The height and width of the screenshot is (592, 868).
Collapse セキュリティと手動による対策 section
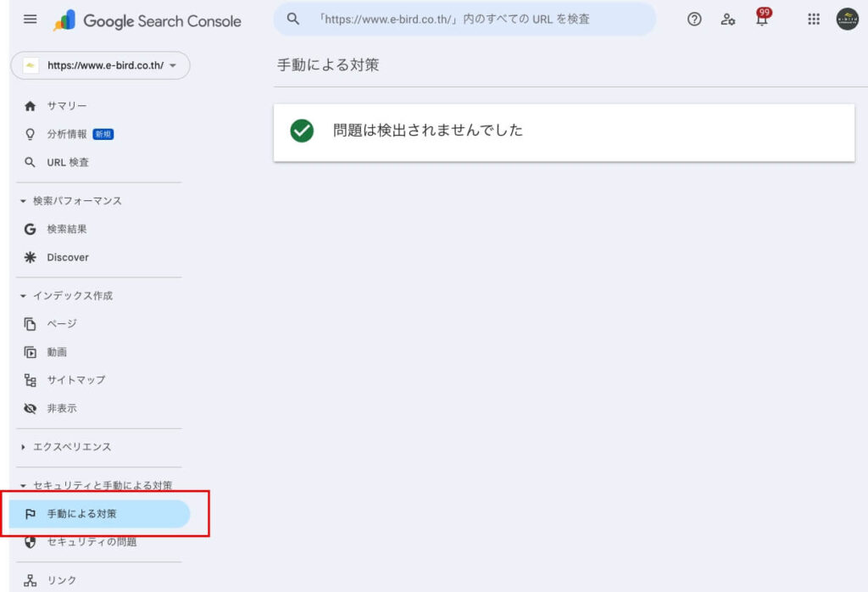(x=96, y=486)
